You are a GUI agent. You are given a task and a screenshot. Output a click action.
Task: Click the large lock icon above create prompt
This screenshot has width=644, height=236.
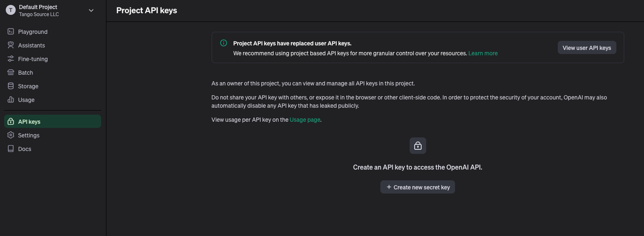[x=418, y=146]
